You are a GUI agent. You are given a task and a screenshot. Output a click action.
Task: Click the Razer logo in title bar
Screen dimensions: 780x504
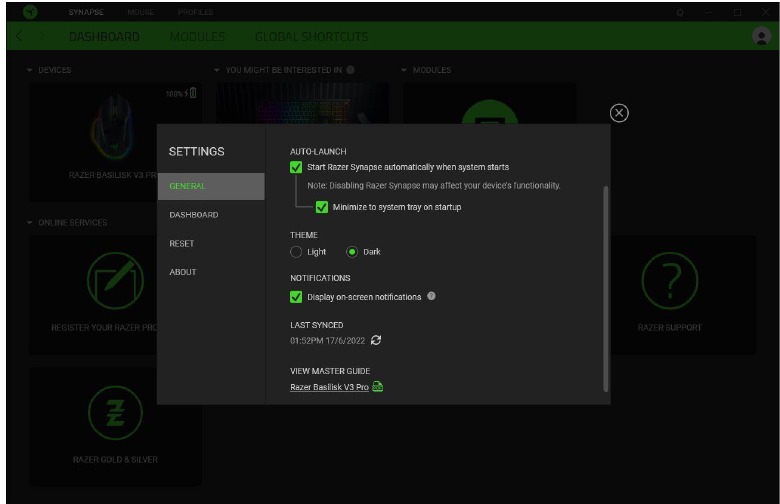[30, 11]
